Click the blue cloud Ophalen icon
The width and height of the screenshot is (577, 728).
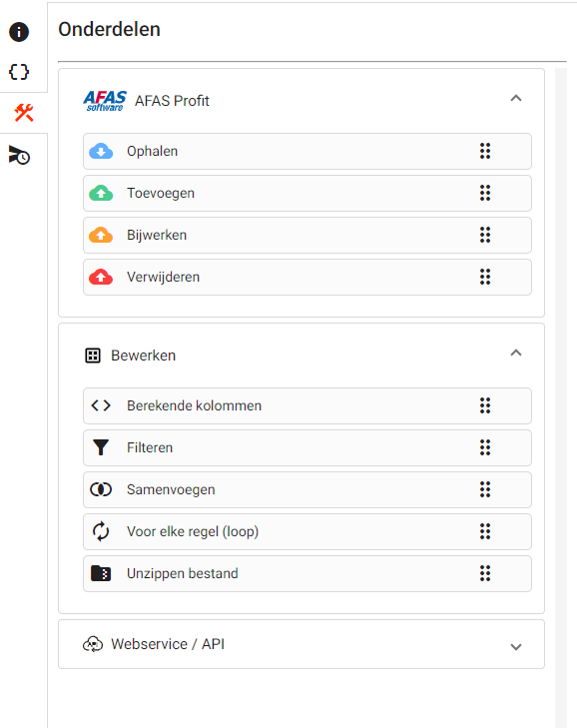tap(101, 152)
